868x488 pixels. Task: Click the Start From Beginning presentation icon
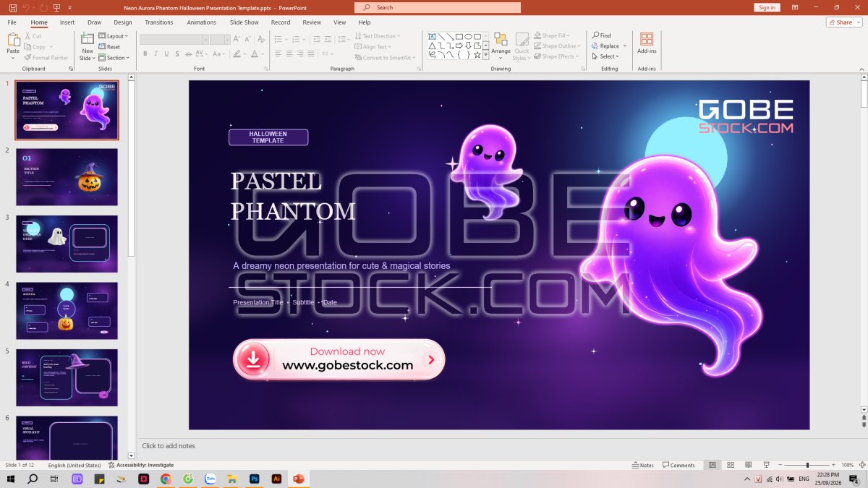pos(57,7)
